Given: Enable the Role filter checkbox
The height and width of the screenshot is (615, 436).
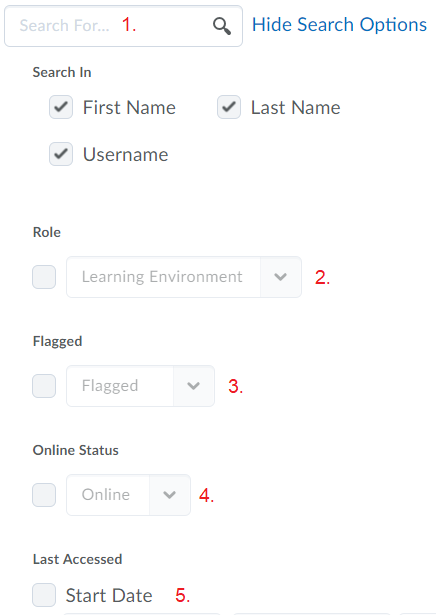Looking at the screenshot, I should 44,277.
